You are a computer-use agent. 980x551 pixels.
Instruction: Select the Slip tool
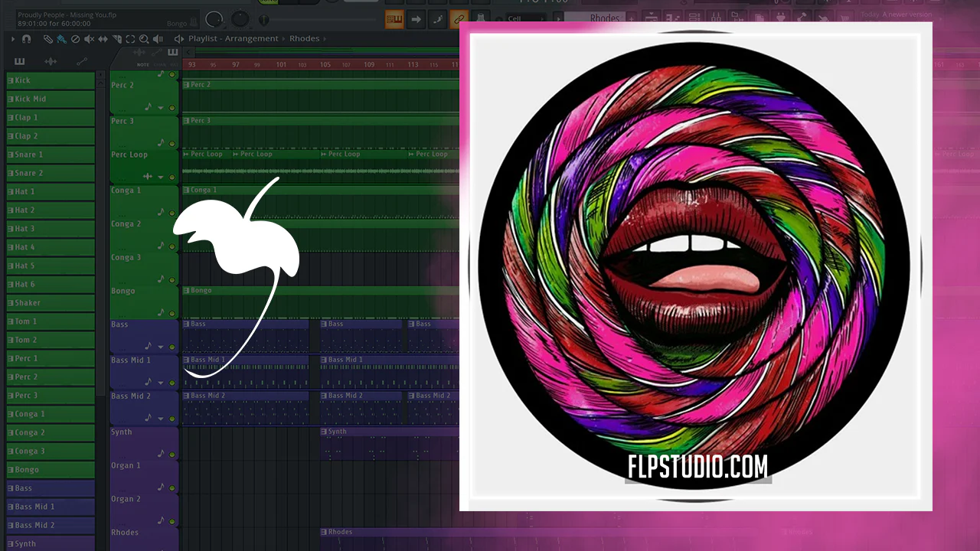coord(103,39)
